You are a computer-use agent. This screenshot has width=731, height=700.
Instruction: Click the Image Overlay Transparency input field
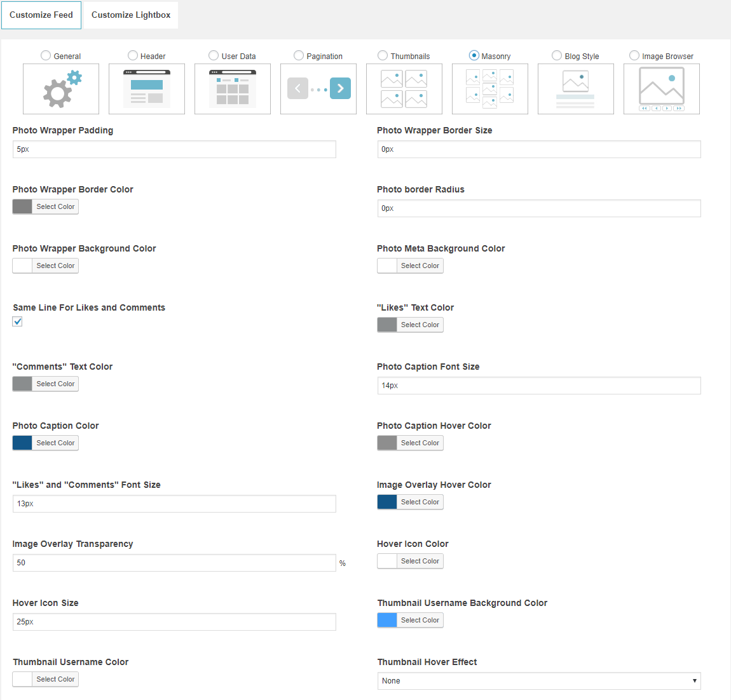(x=174, y=563)
